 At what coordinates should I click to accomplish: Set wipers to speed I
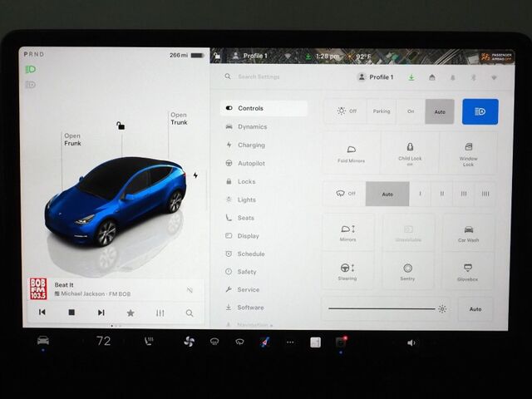(x=420, y=194)
